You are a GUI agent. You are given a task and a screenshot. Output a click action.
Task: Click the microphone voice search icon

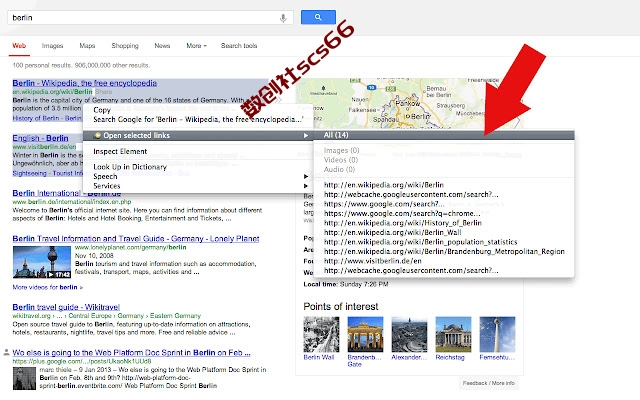[x=283, y=18]
